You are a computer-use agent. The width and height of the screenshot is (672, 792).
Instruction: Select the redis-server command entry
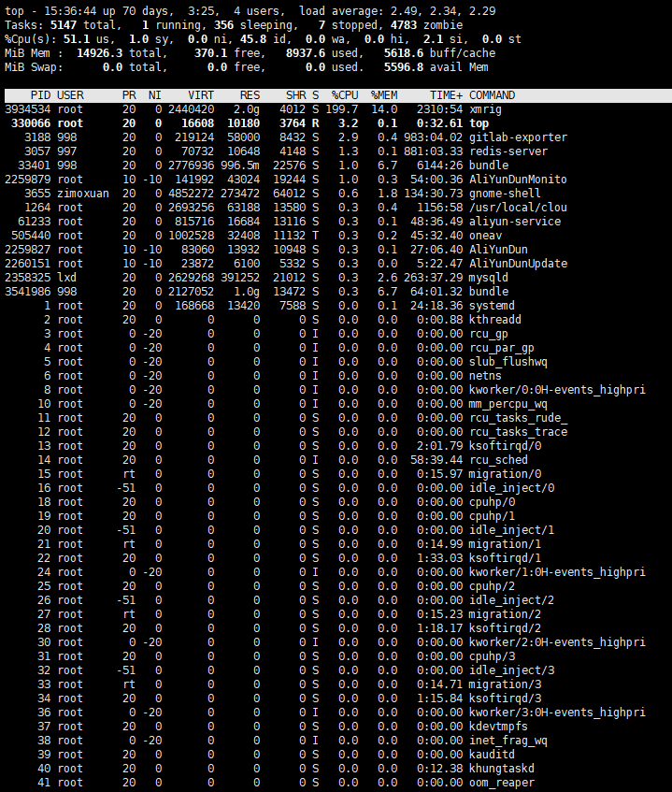[508, 151]
